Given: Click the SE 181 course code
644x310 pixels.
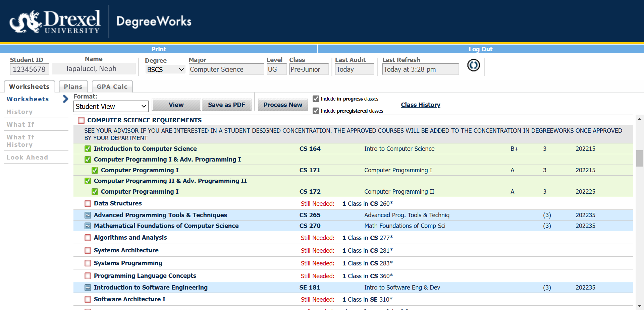Looking at the screenshot, I should pos(310,288).
